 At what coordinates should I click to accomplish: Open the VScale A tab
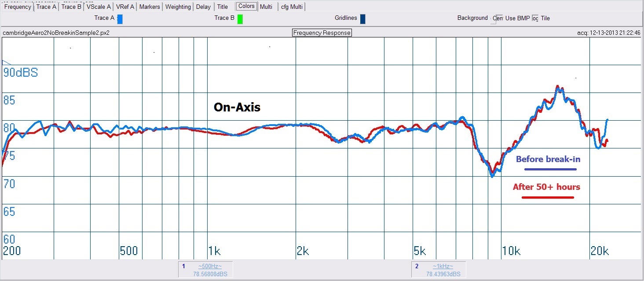coord(99,7)
